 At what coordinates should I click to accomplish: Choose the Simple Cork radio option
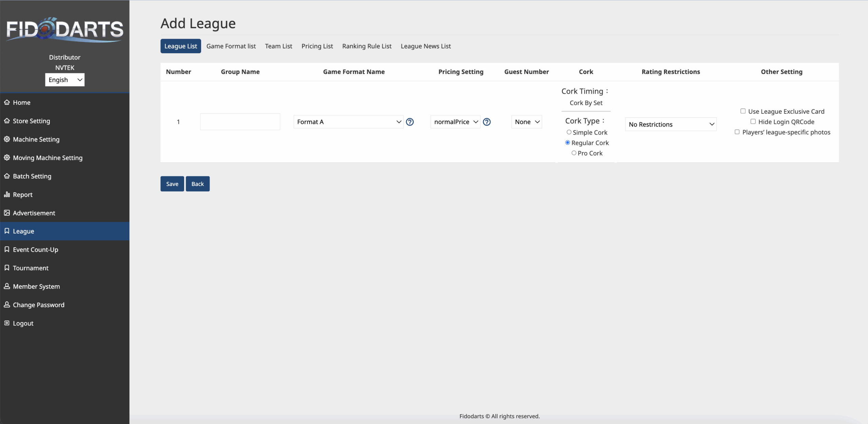569,132
